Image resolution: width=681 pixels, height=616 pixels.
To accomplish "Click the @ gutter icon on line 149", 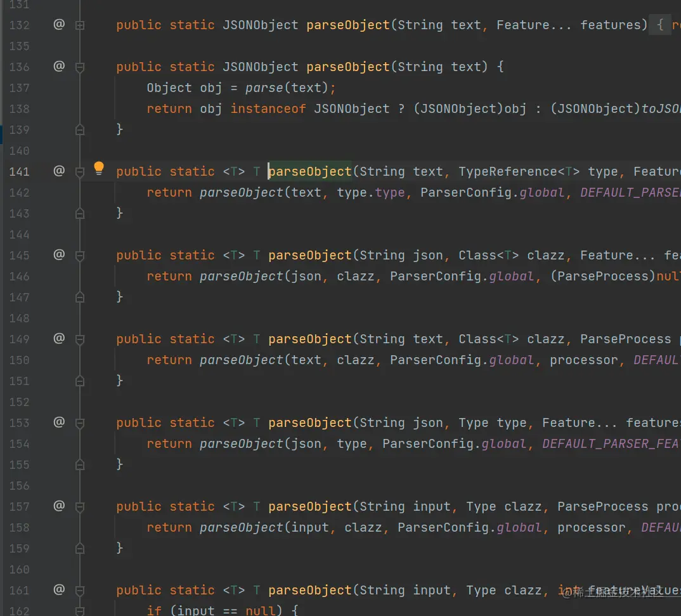I will [x=59, y=338].
